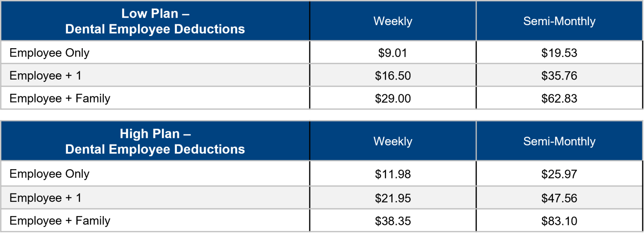Select the $9.01 weekly deduction cell
Image resolution: width=644 pixels, height=235 pixels.
(393, 53)
